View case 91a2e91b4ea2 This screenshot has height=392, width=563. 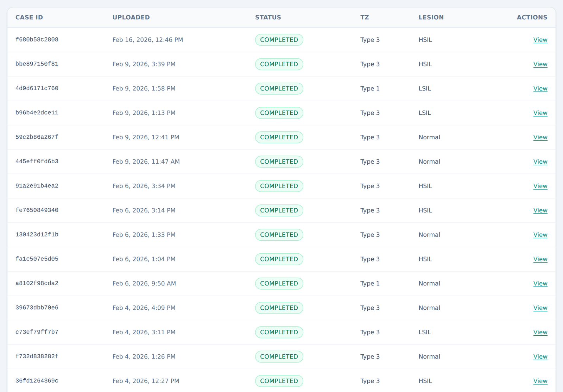tap(540, 186)
